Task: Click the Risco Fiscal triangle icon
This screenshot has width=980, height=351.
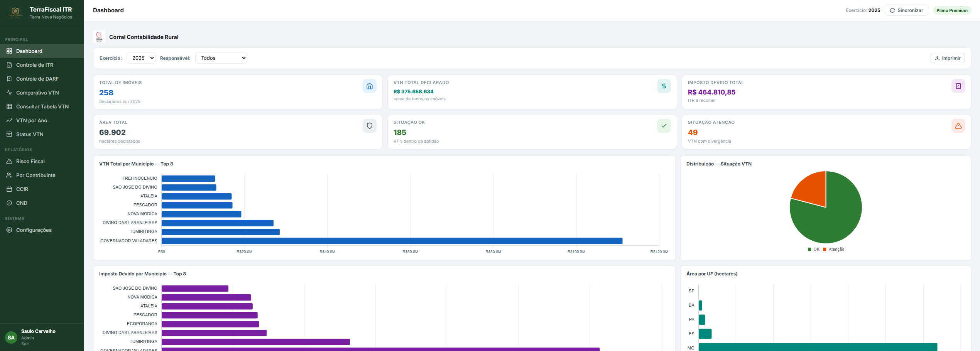Action: [x=9, y=161]
